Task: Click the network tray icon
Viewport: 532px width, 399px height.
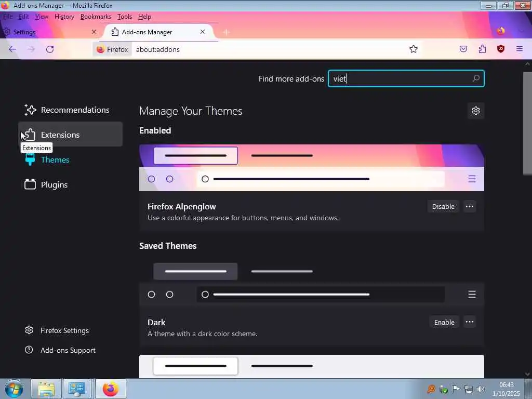Action: point(469,389)
